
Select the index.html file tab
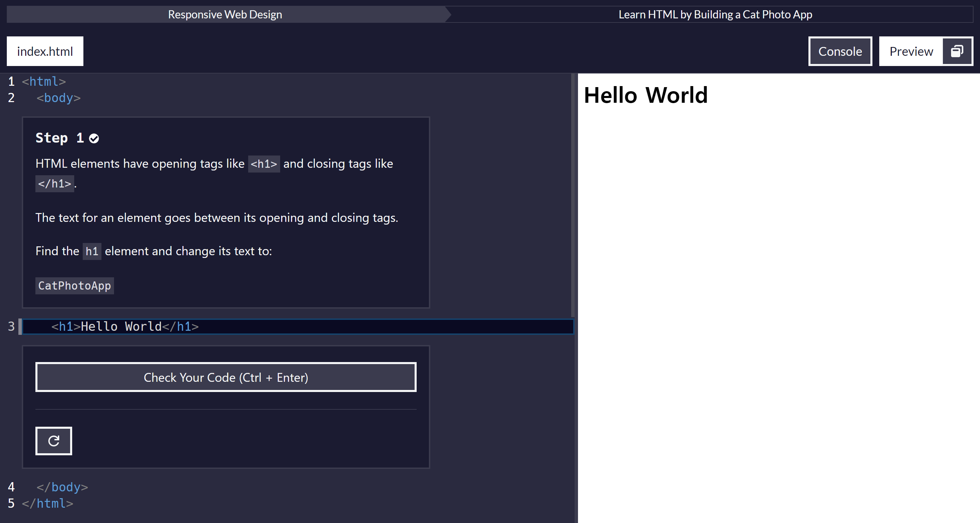(x=45, y=51)
